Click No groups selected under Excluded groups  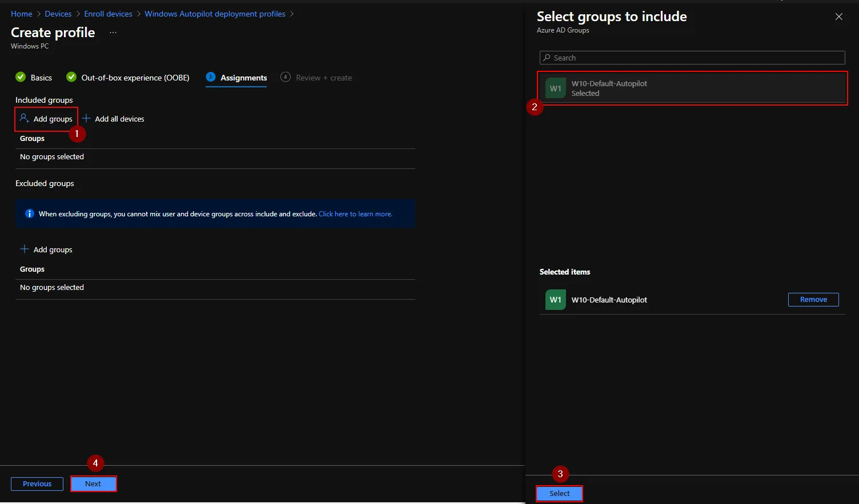(x=52, y=287)
